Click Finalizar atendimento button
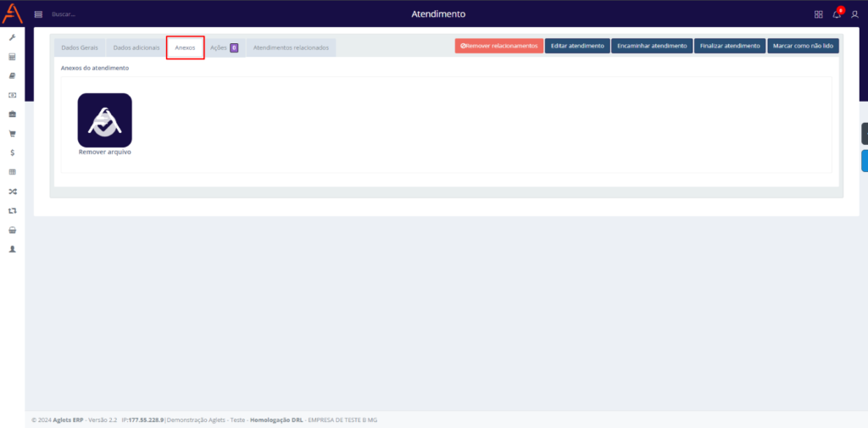 coord(730,46)
